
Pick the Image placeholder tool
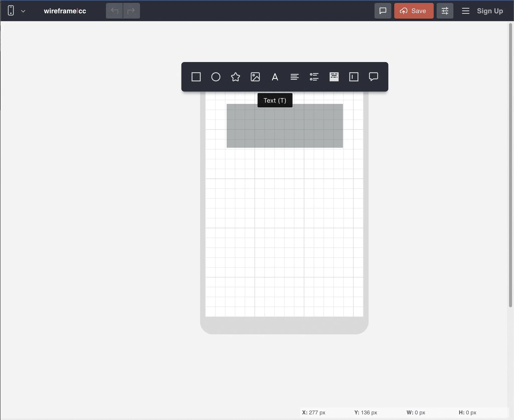[255, 77]
